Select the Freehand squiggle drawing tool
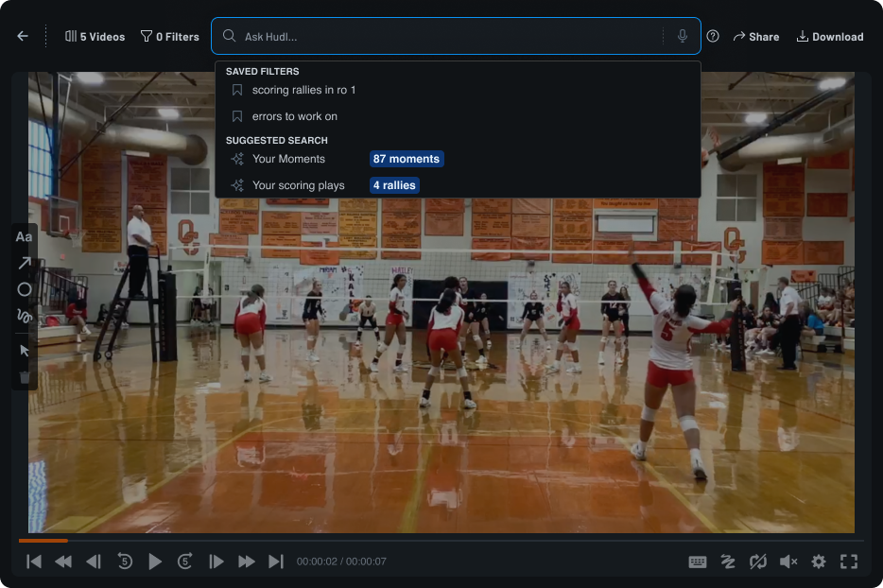The height and width of the screenshot is (588, 883). [x=25, y=316]
